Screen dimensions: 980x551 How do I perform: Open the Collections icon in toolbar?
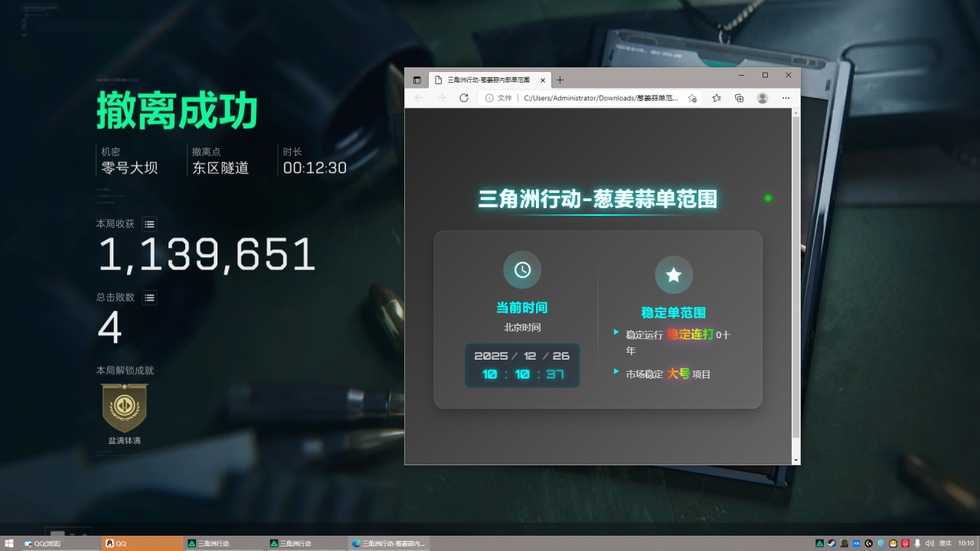(x=739, y=98)
